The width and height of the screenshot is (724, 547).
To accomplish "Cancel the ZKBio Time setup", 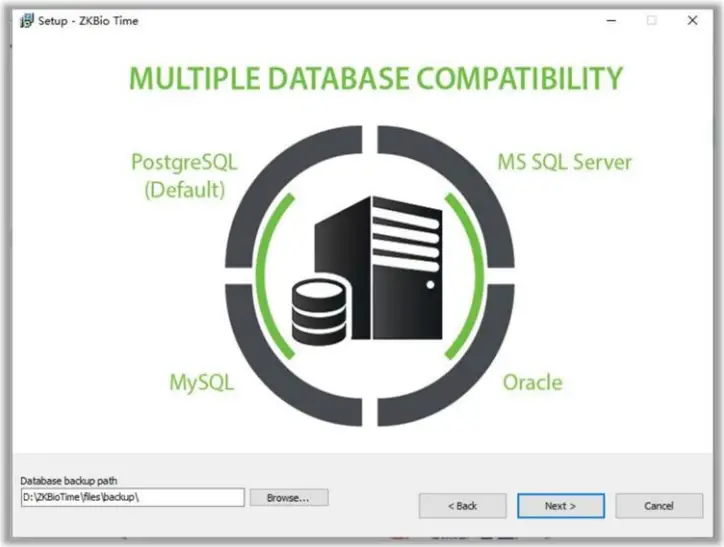I will 659,506.
